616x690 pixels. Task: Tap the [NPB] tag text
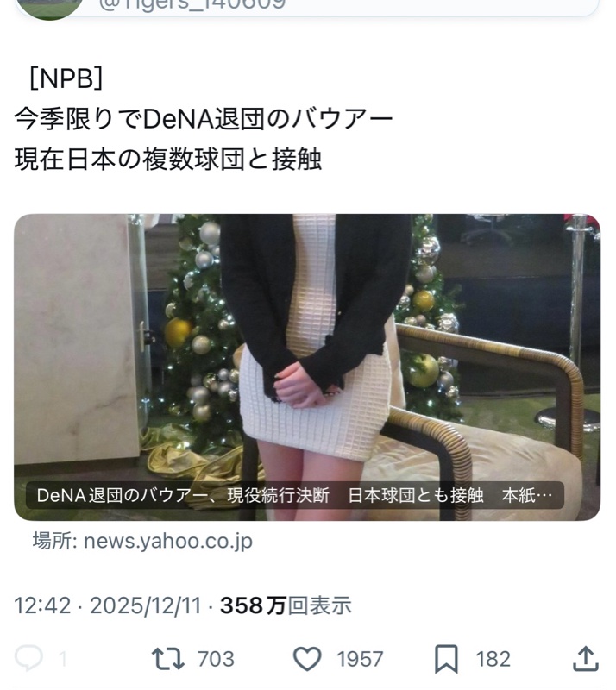point(66,78)
